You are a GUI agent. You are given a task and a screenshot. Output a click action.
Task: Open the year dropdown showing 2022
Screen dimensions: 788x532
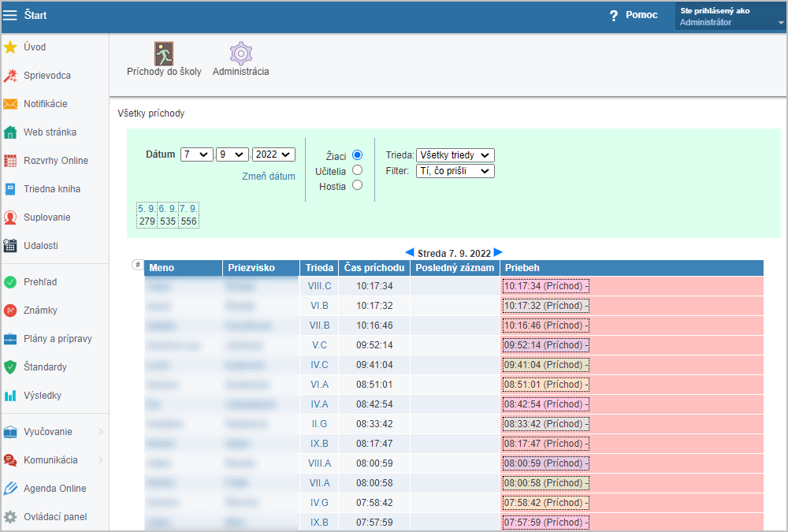273,154
